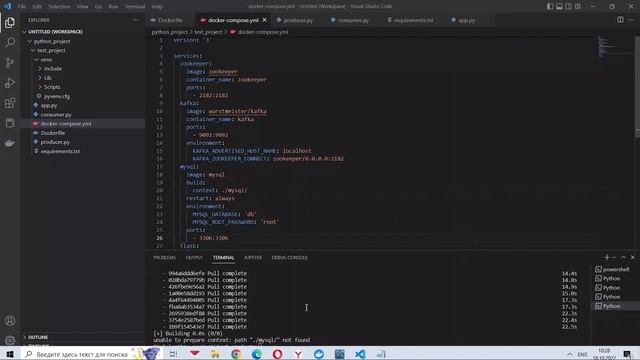Click the test_project breadcrumb
The height and width of the screenshot is (360, 640).
pyautogui.click(x=208, y=32)
